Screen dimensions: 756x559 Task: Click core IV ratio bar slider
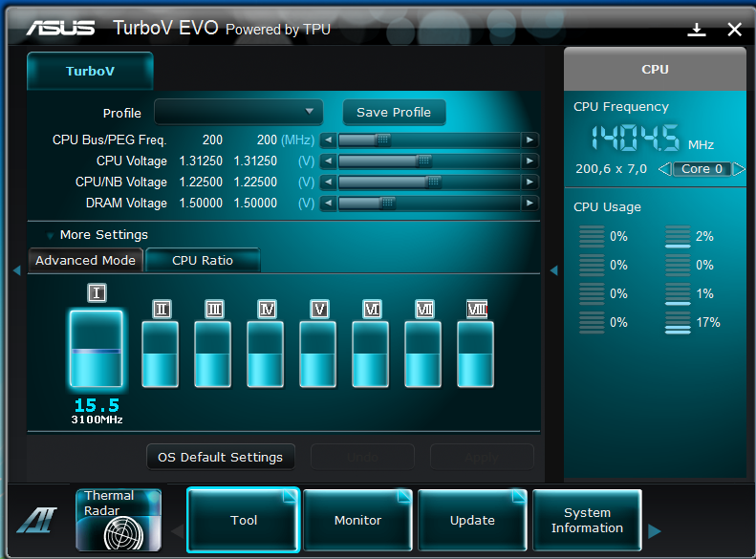[x=265, y=355]
